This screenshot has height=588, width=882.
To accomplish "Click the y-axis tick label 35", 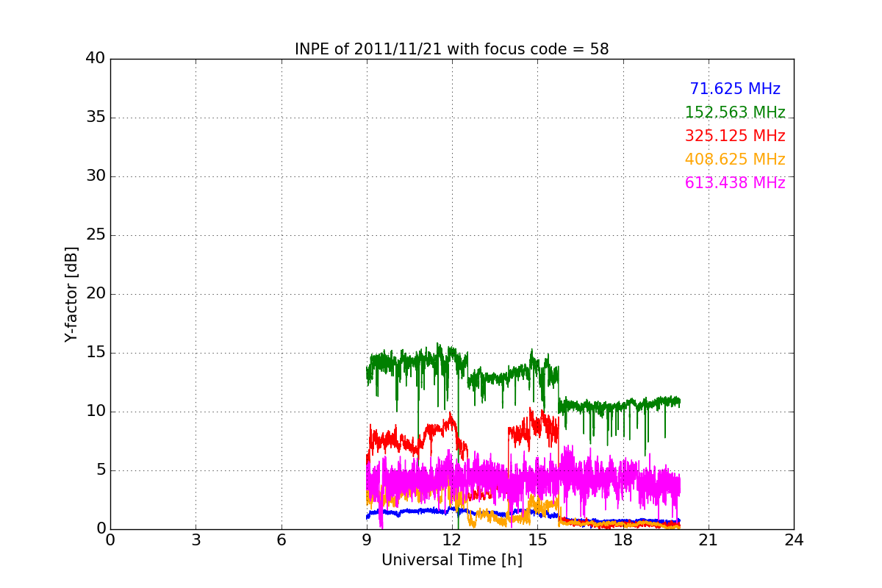I will coord(96,118).
